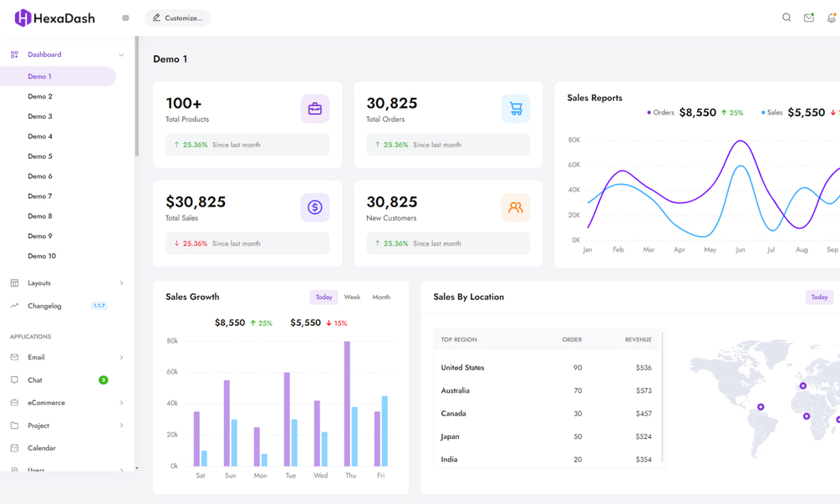This screenshot has width=840, height=504.
Task: Click the dollar coin icon on Total Sales
Action: pos(315,207)
